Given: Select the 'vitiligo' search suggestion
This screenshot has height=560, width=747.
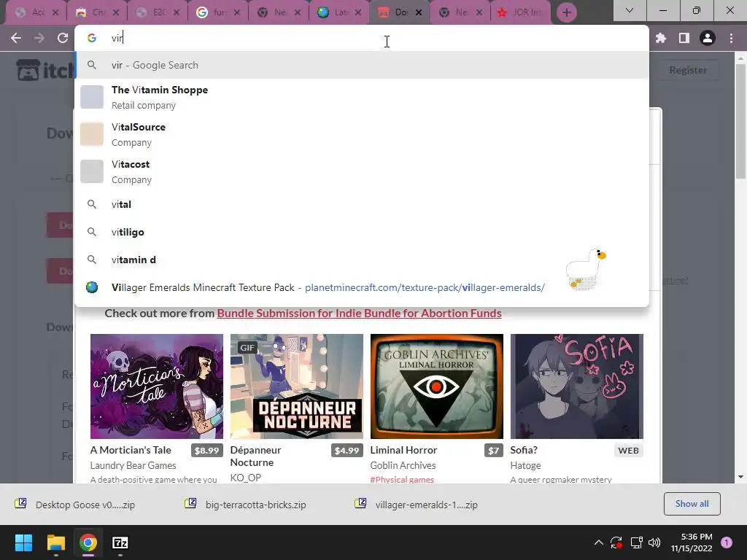Looking at the screenshot, I should pyautogui.click(x=361, y=232).
